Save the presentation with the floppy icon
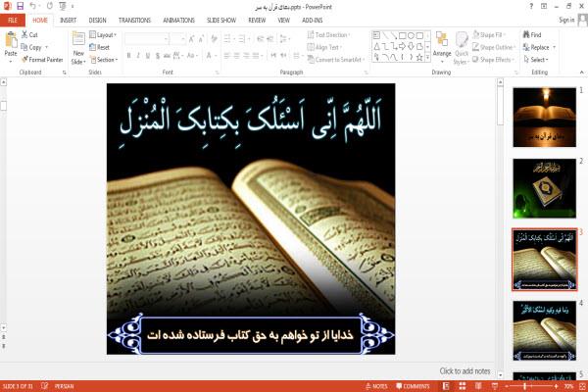Screen dimensions: 588x392 20,6
